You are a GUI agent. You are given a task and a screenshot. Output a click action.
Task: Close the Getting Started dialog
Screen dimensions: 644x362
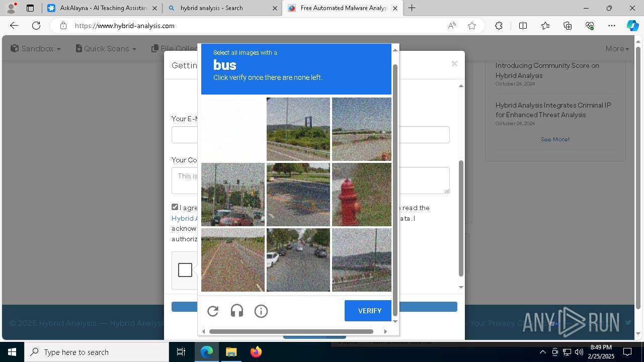pos(454,63)
